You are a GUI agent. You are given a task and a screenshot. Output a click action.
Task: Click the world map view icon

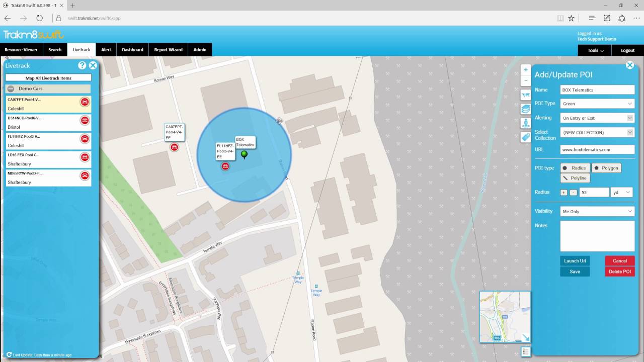tap(526, 95)
